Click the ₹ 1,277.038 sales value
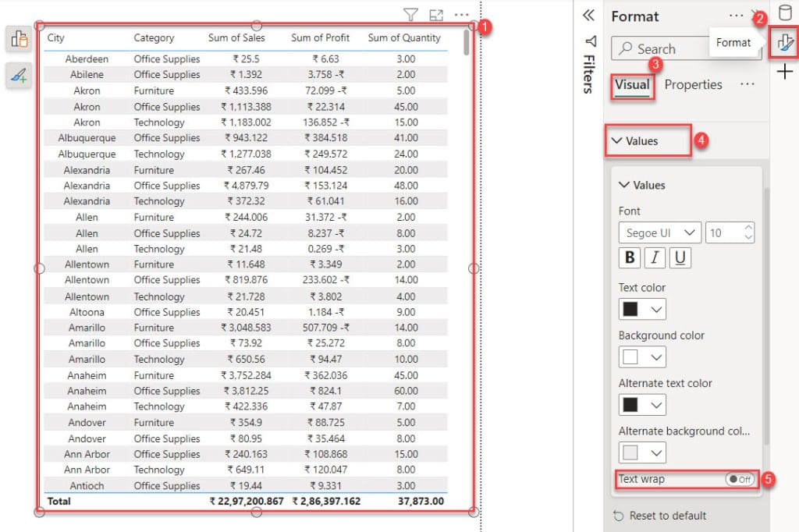 point(246,154)
